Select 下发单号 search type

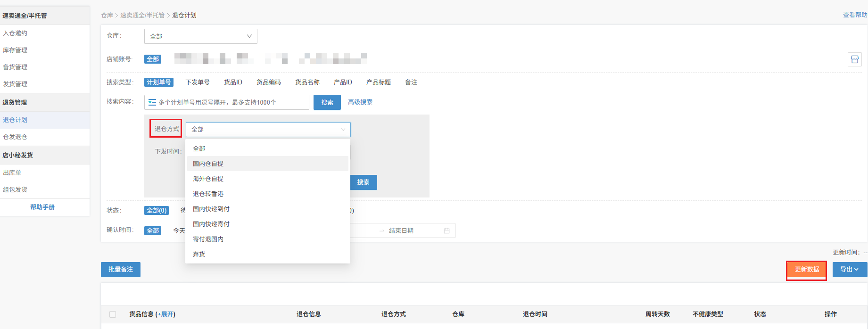(197, 82)
